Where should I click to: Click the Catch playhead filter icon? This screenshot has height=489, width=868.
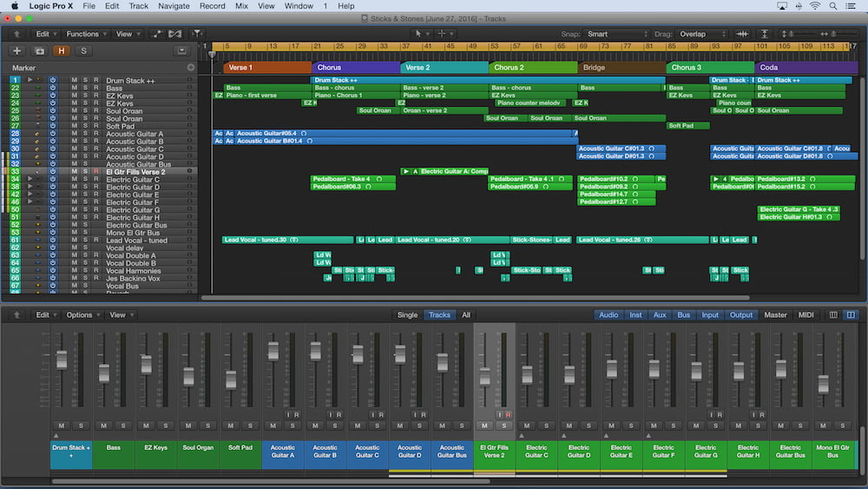(197, 34)
